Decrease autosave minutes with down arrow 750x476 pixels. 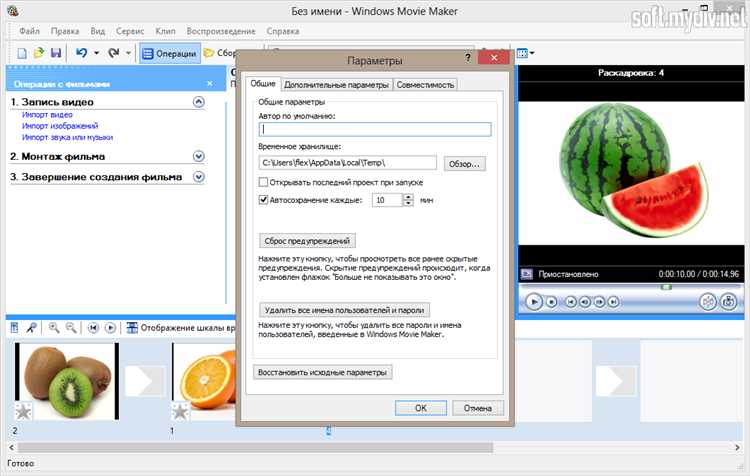click(408, 203)
